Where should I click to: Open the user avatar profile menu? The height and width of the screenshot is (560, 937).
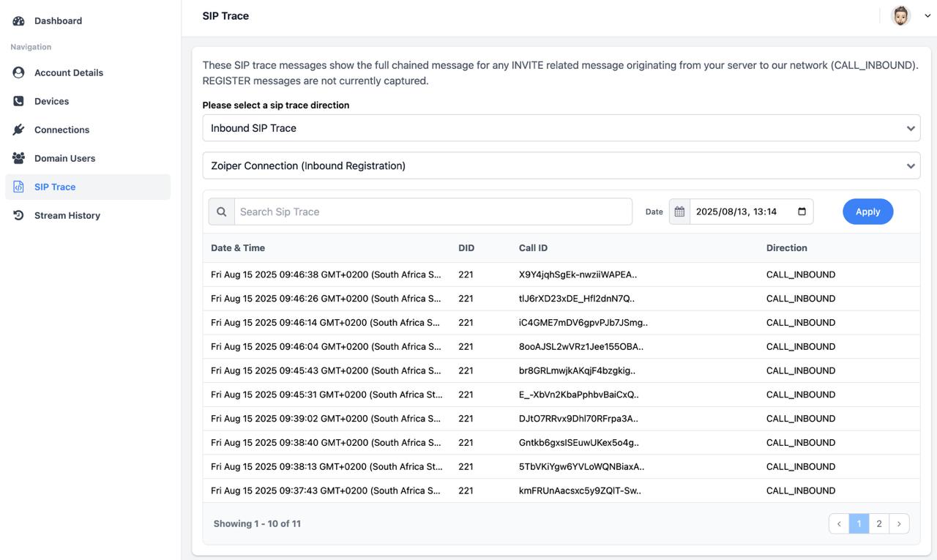(900, 16)
